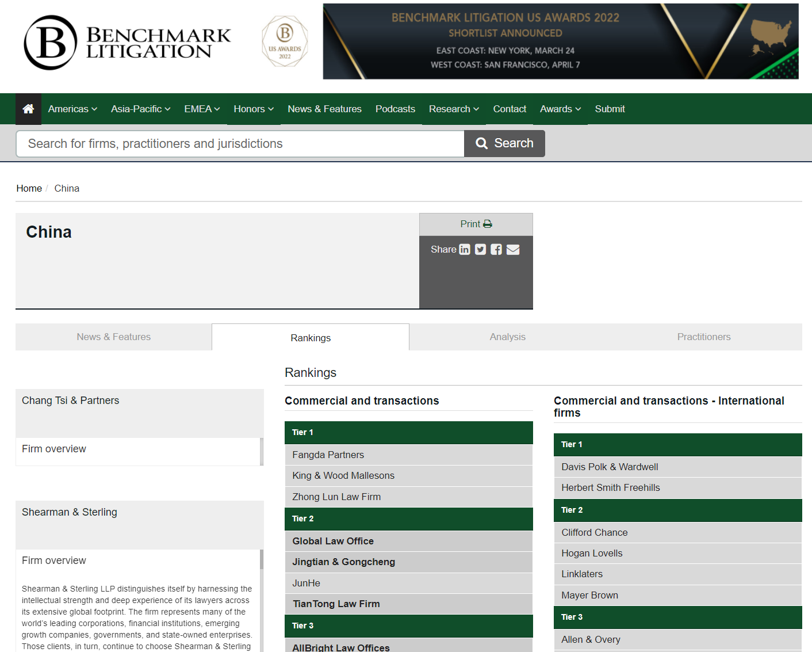Expand the Research dropdown menu
Viewport: 812px width, 652px height.
point(454,109)
